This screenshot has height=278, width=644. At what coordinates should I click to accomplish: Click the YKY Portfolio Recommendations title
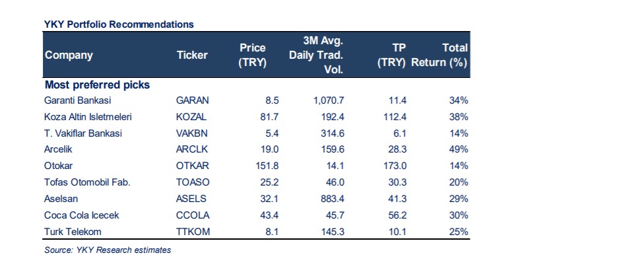pos(119,24)
